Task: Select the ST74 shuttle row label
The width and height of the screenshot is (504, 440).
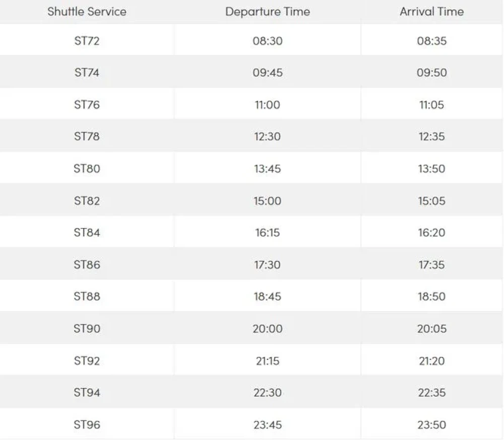Action: coord(87,72)
